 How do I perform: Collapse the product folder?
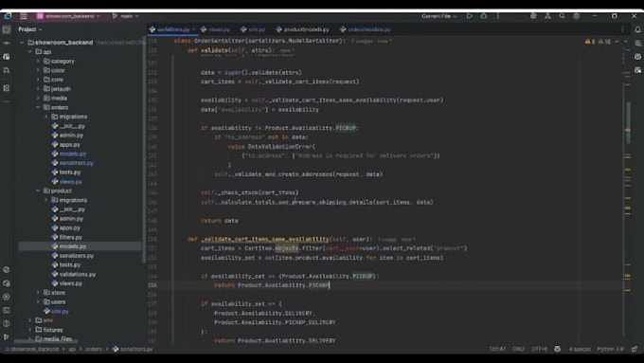click(x=38, y=191)
